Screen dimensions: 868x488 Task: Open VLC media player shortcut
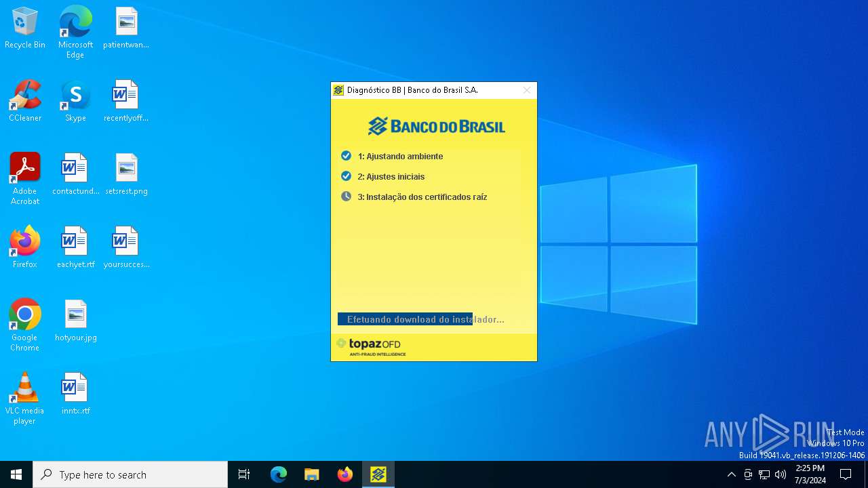point(25,399)
